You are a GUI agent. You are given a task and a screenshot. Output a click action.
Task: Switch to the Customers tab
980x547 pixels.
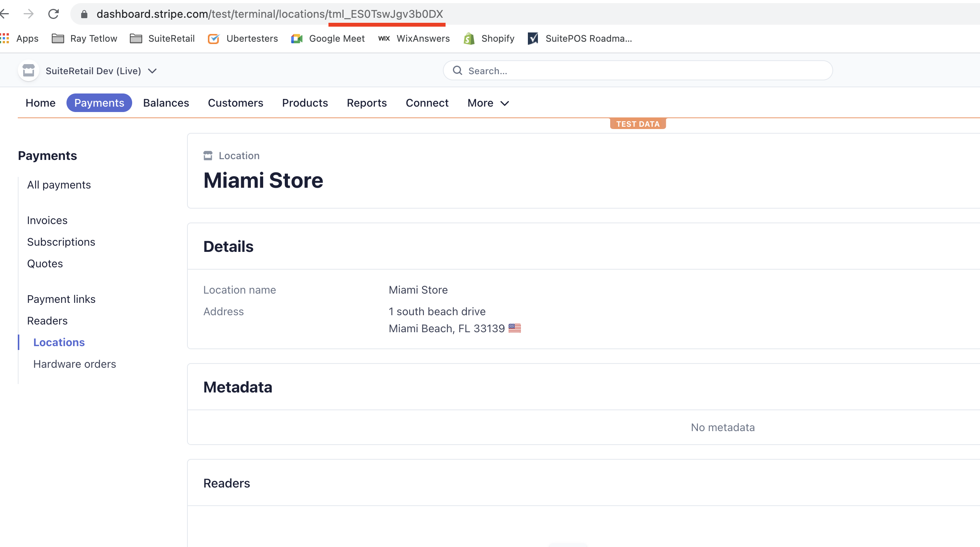(x=235, y=103)
